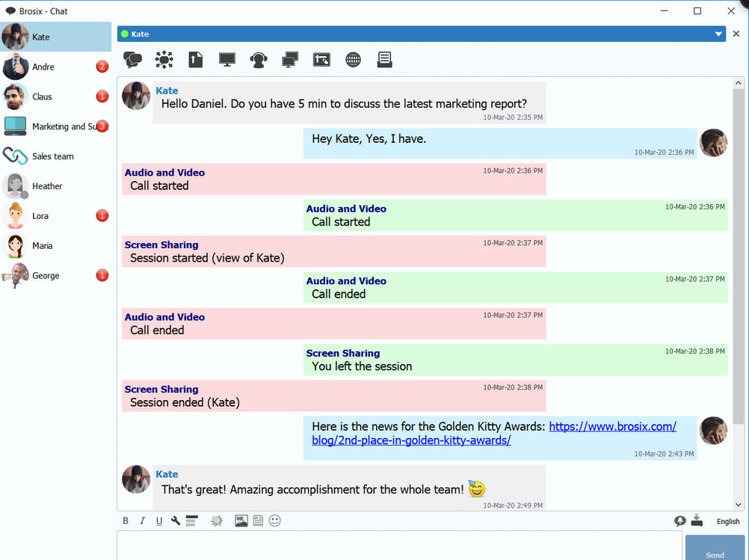Click George's avatar picture
The width and height of the screenshot is (749, 560).
(15, 276)
